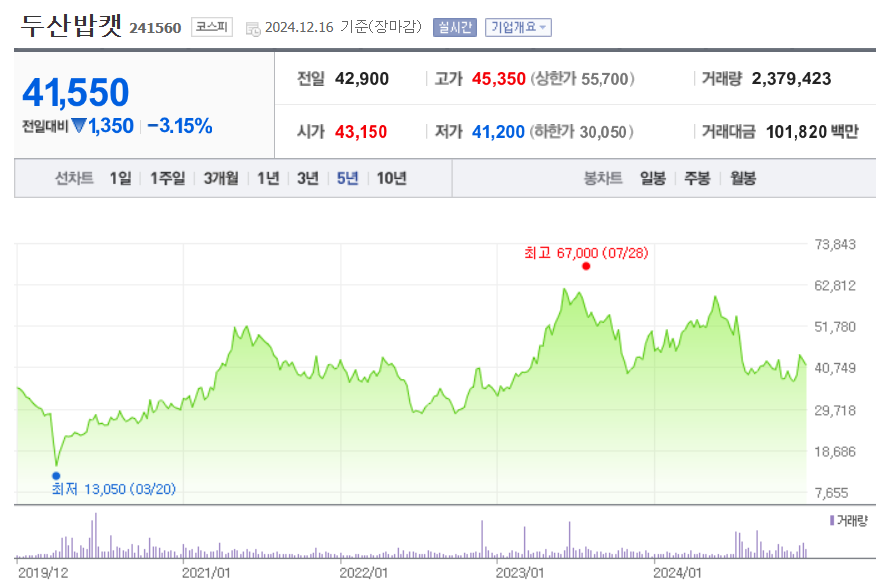Show the 10년 line chart

pos(392,178)
